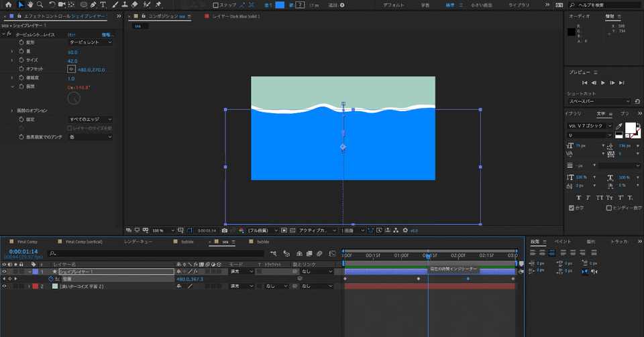The image size is (644, 337).
Task: Click the current timecode 0:00:01:14 in timeline
Action: (x=23, y=251)
